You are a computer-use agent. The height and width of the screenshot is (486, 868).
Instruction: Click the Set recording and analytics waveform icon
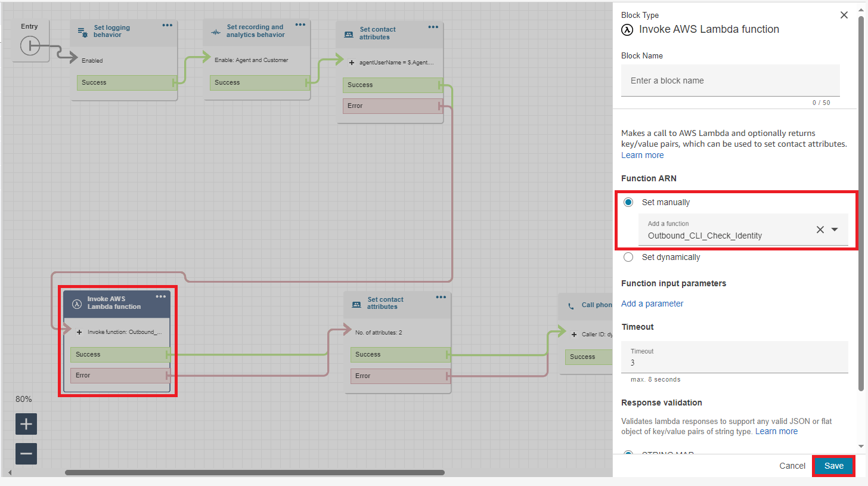pos(216,32)
